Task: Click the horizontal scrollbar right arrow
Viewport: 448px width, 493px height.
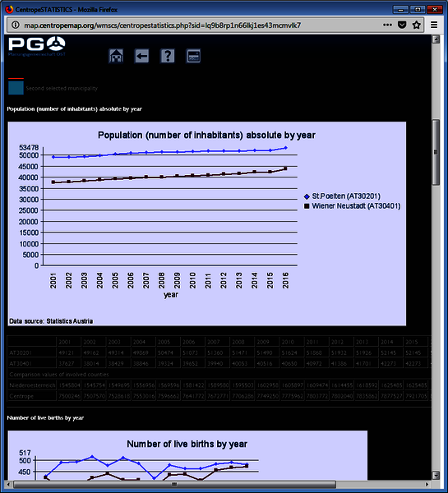Action: [427, 485]
